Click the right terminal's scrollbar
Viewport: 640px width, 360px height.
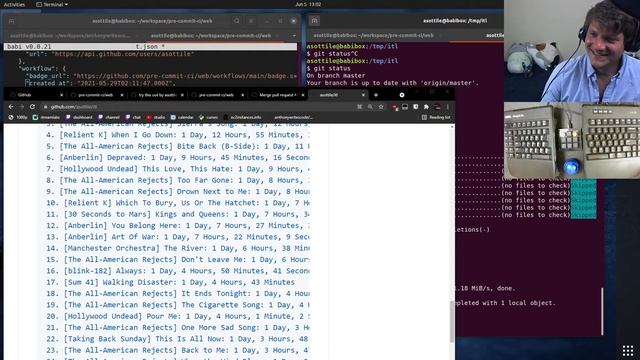pyautogui.click(x=602, y=311)
